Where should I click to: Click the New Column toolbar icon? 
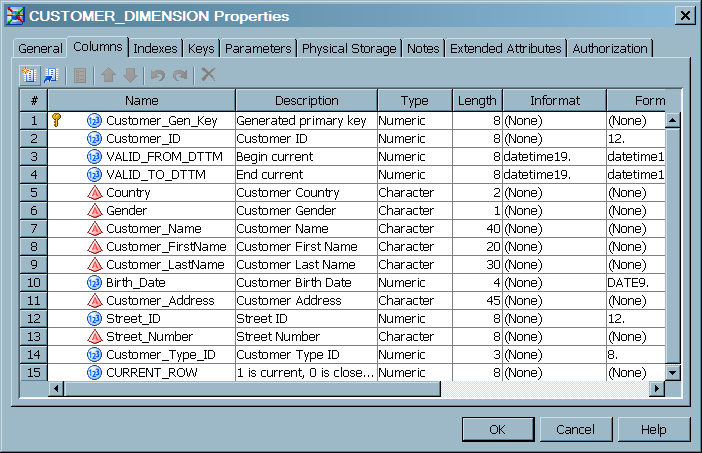click(29, 75)
